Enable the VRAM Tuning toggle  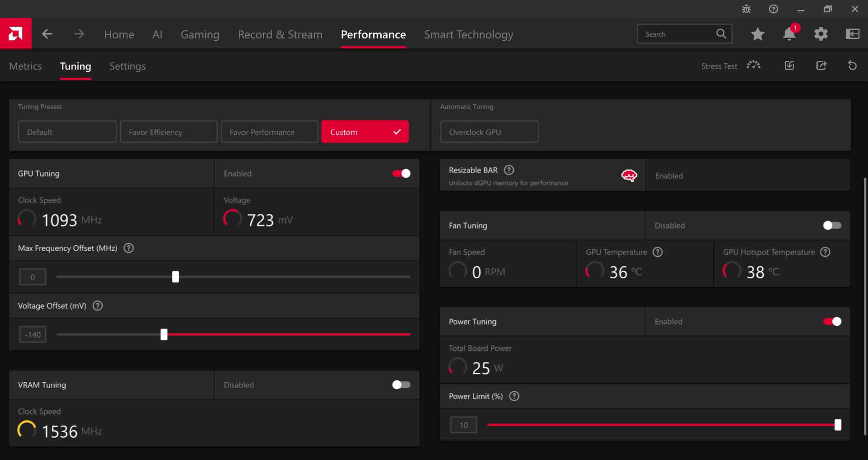pos(401,385)
